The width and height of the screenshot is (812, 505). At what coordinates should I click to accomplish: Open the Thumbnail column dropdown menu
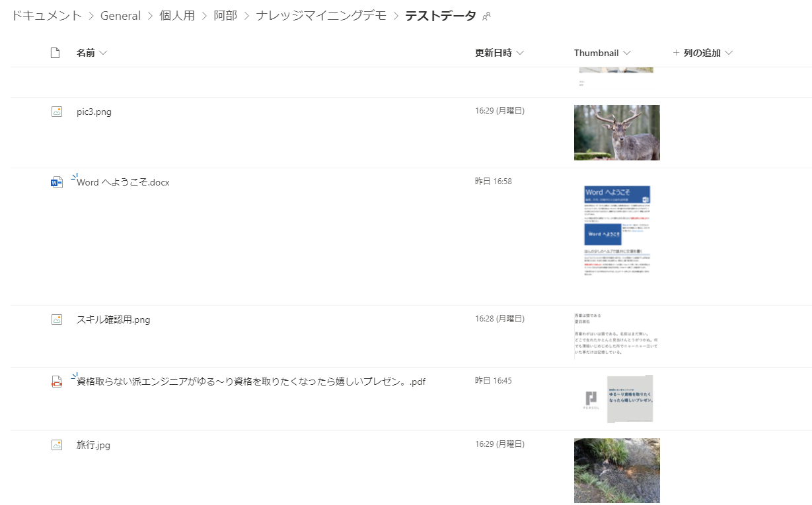coord(627,53)
